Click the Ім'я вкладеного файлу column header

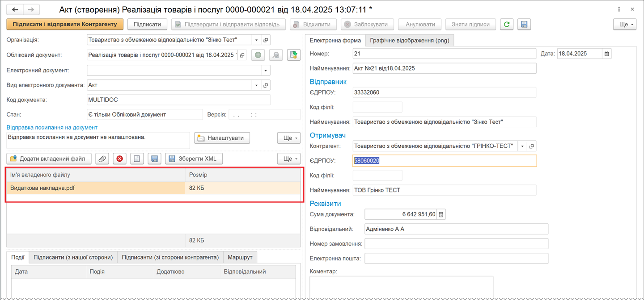point(96,175)
